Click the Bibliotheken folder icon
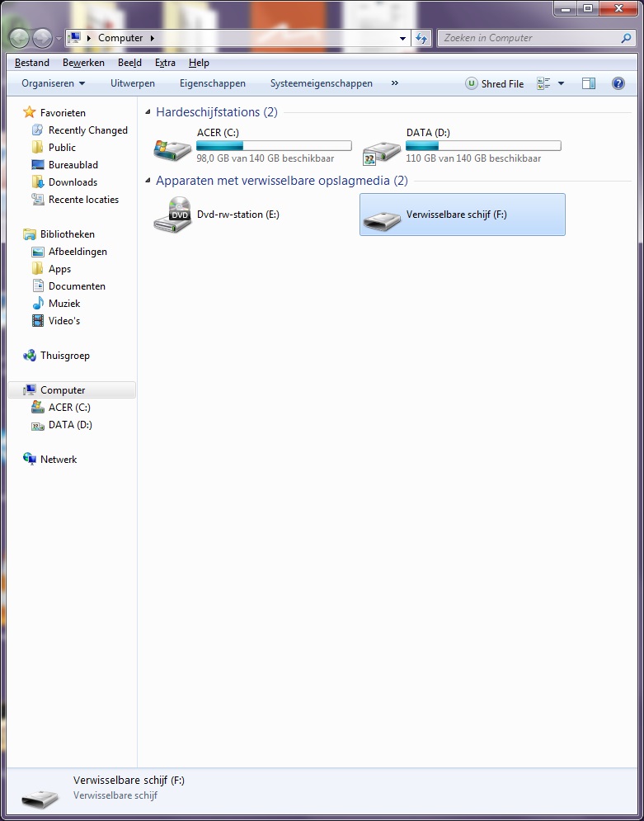The image size is (644, 821). [30, 234]
